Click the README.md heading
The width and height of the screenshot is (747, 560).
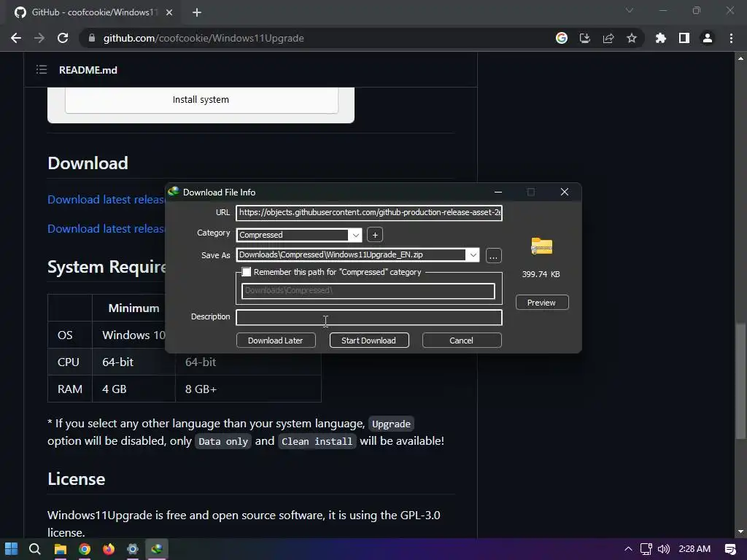click(x=88, y=70)
